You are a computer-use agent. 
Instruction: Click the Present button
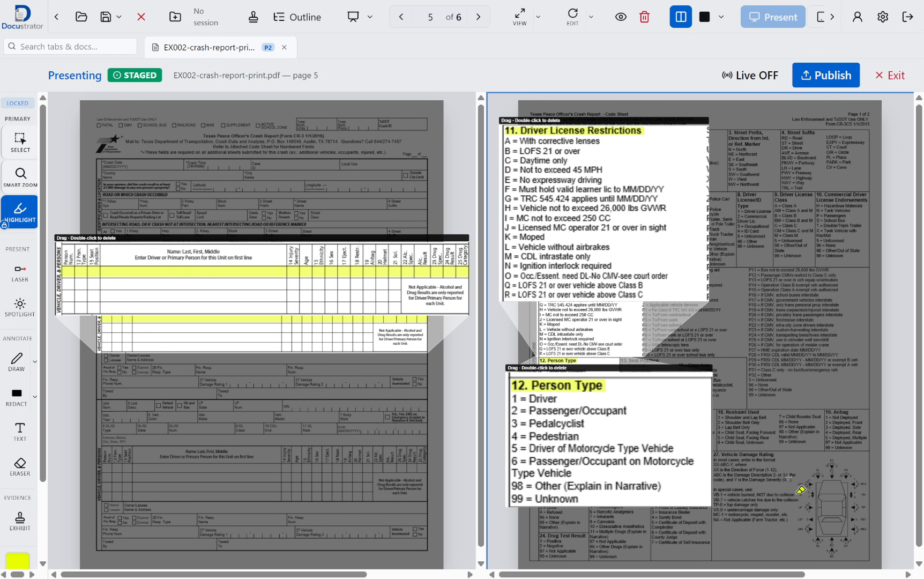(773, 17)
